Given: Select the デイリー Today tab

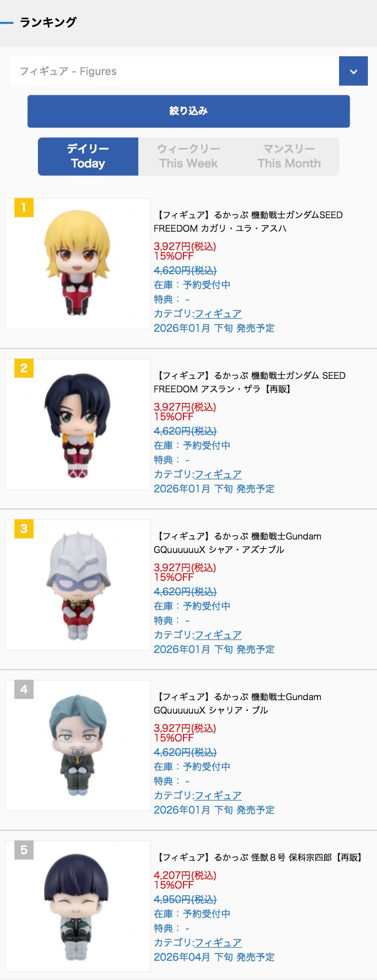Looking at the screenshot, I should 88,156.
